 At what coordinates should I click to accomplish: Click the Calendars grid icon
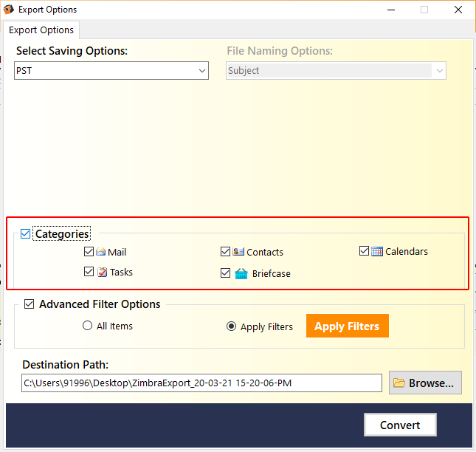click(377, 252)
